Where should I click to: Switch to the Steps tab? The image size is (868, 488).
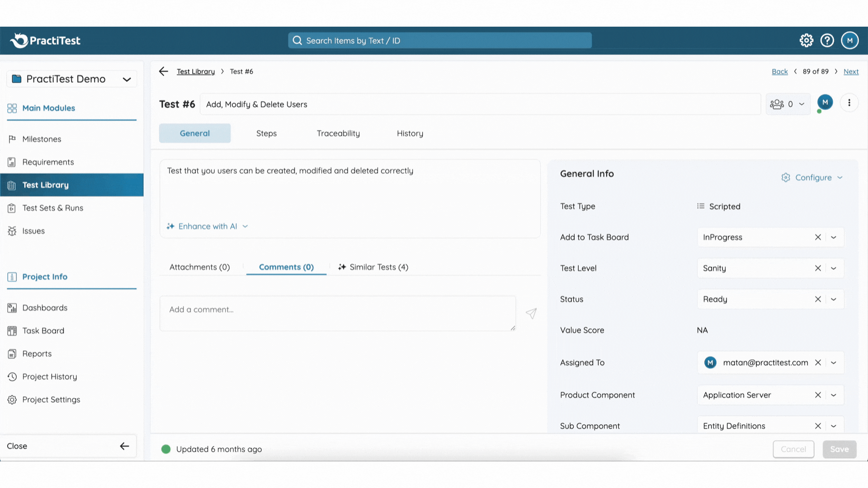click(x=266, y=134)
